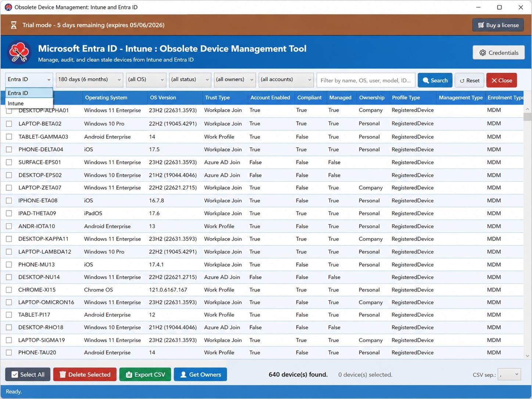This screenshot has width=532, height=399.
Task: Check the SURFACE-EPS01 row checkbox
Action: (9, 162)
